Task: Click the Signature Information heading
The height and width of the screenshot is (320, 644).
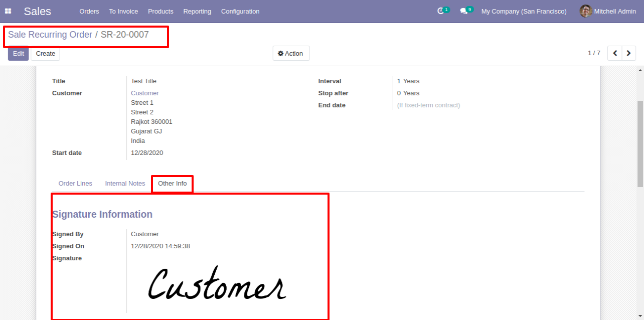Action: (x=102, y=214)
